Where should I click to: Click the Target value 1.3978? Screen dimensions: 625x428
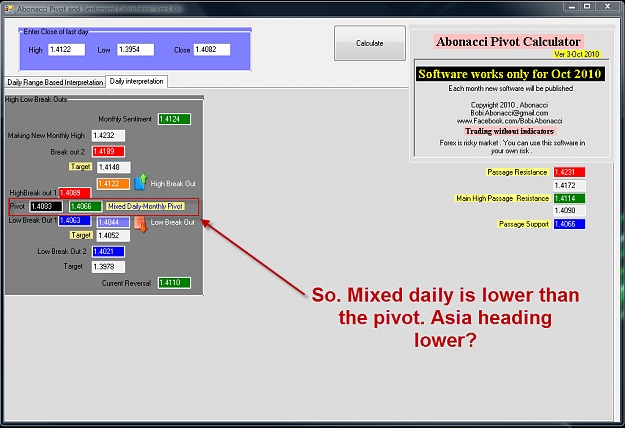pos(108,267)
